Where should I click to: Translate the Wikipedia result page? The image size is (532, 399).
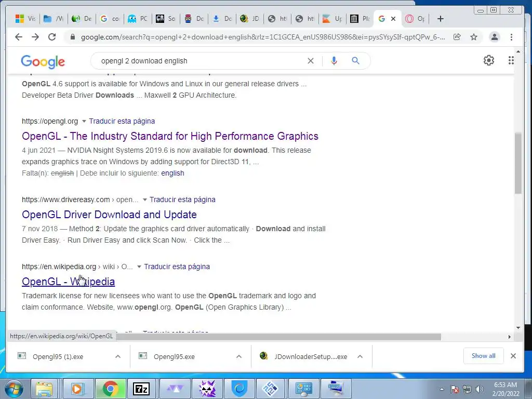pyautogui.click(x=177, y=267)
